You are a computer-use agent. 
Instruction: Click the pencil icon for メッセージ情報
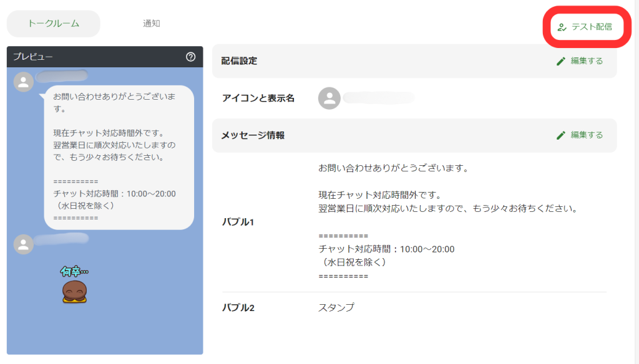point(562,135)
